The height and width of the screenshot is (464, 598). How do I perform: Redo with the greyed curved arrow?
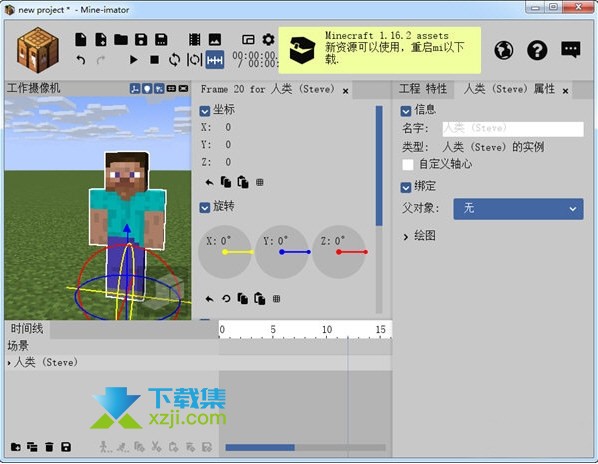pos(101,60)
